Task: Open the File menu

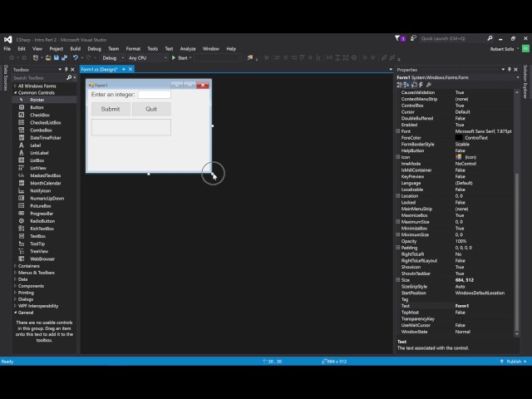Action: [7, 49]
